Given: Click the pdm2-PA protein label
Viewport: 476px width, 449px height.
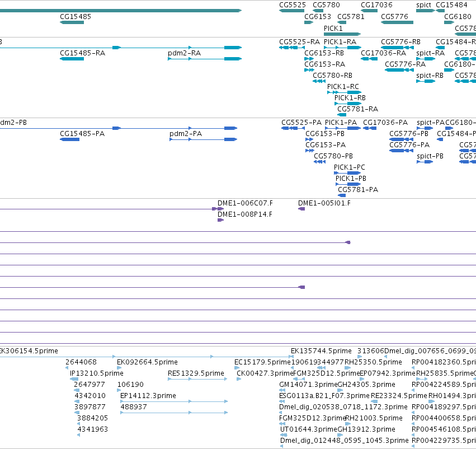Looking at the screenshot, I should (186, 134).
